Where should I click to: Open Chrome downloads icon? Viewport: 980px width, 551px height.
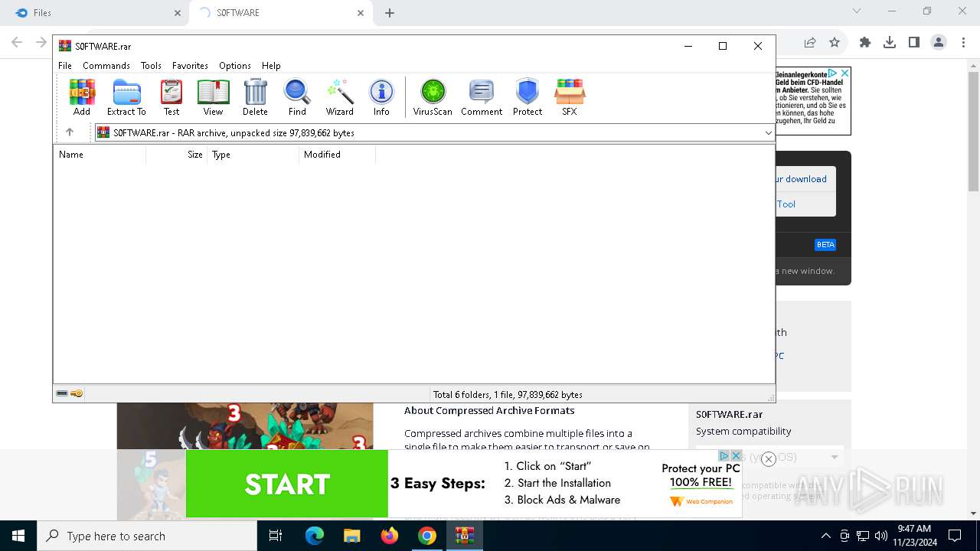coord(890,43)
